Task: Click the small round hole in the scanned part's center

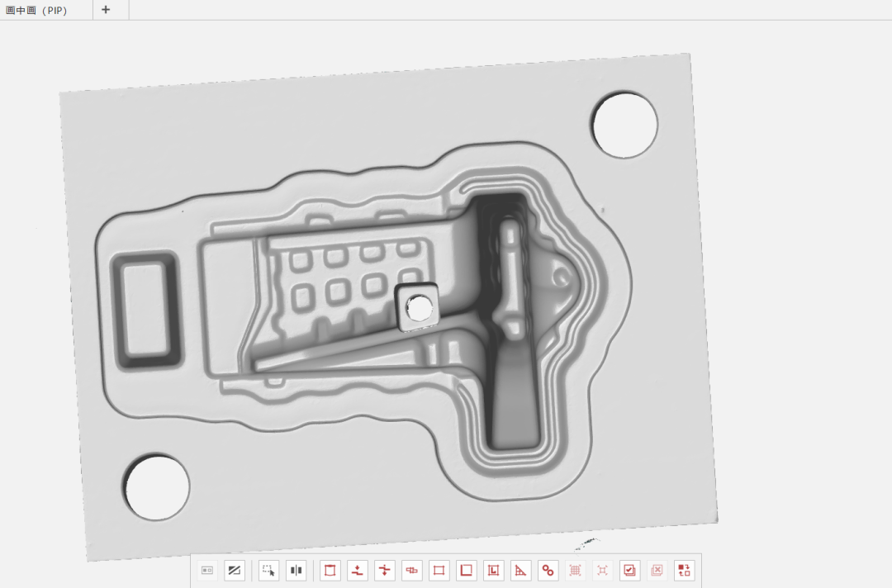Action: [420, 308]
